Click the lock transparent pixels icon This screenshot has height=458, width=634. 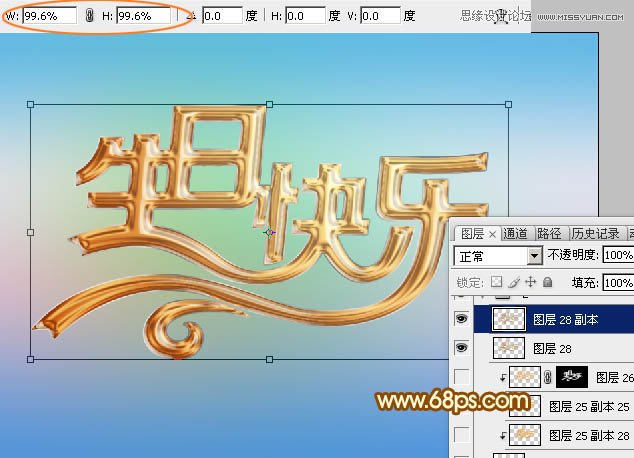point(497,282)
